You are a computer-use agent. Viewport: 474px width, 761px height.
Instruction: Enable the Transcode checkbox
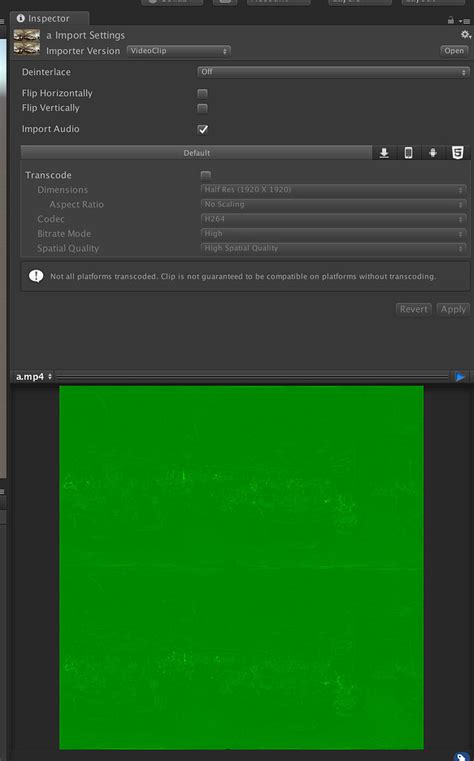pos(206,175)
